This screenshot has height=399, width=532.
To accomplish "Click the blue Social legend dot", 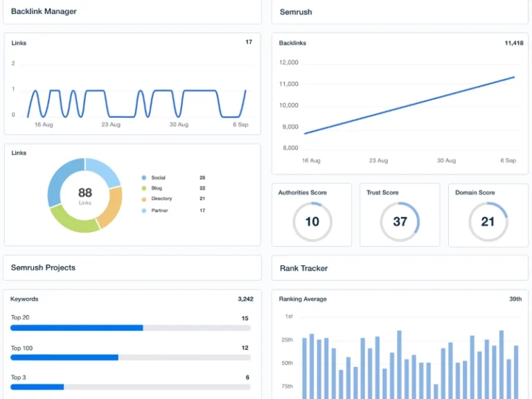I will (x=143, y=178).
